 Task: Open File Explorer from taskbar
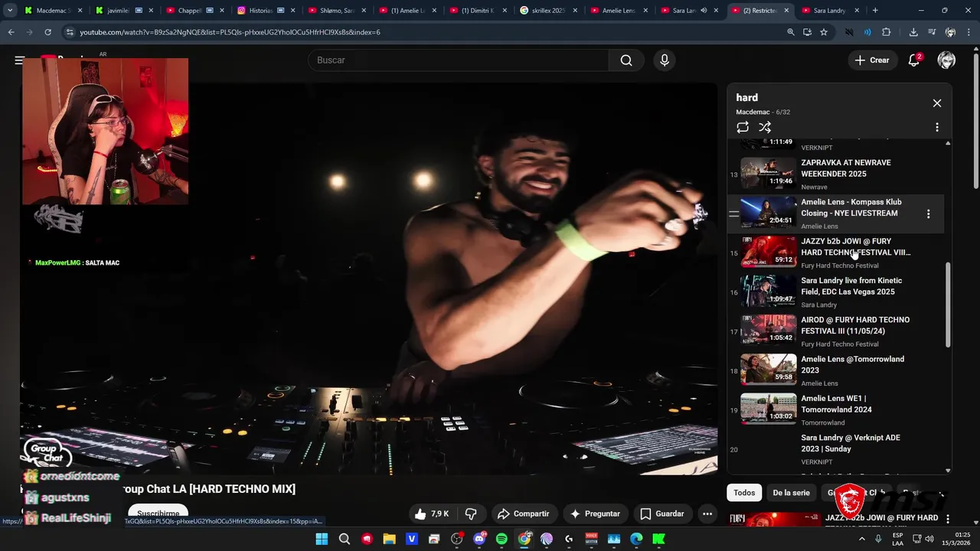coord(389,539)
